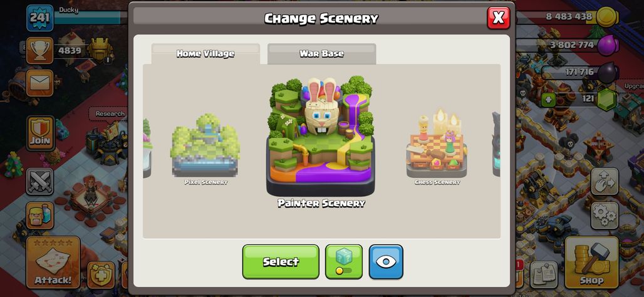The width and height of the screenshot is (644, 297).
Task: Open the Shop hammer and coins
Action: (591, 263)
